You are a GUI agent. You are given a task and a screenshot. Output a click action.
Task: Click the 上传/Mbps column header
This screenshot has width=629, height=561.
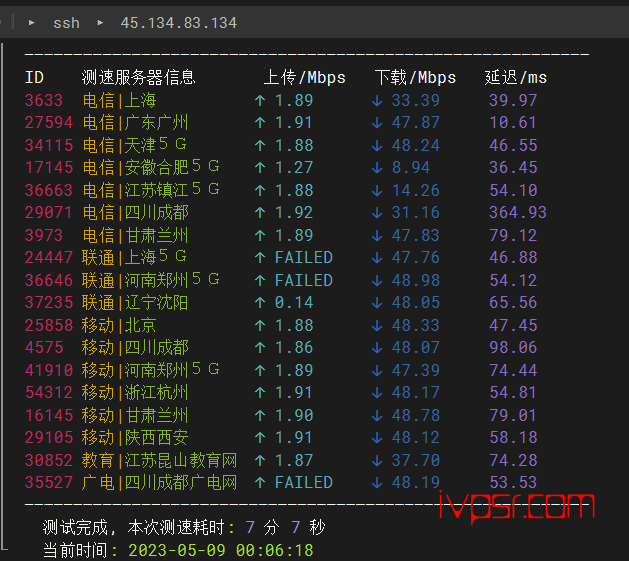(304, 77)
